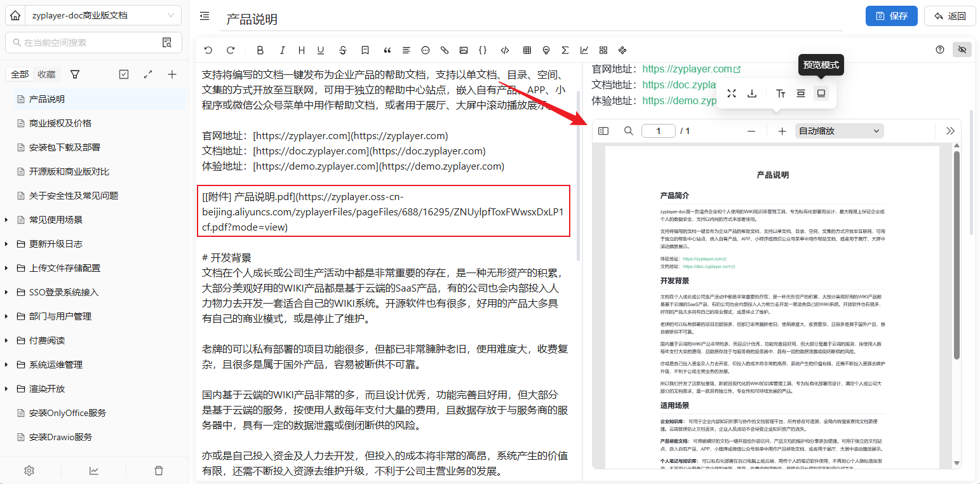Click the fullscreen expand icon in floating toolbar
This screenshot has height=484, width=980.
click(x=732, y=93)
